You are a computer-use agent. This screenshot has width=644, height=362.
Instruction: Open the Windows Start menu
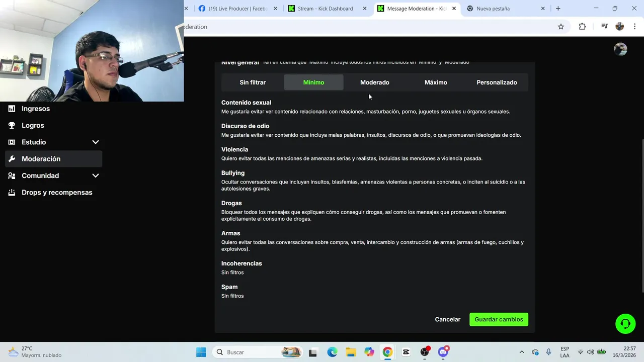click(201, 352)
